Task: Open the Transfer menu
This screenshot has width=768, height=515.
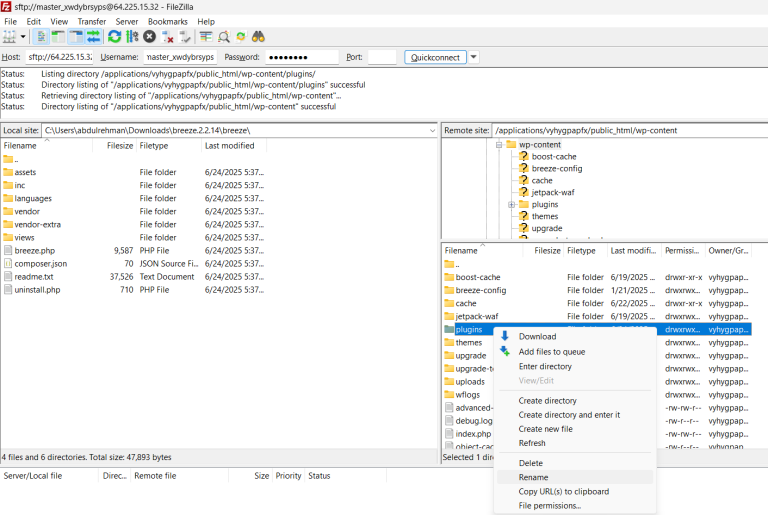Action: pyautogui.click(x=92, y=22)
